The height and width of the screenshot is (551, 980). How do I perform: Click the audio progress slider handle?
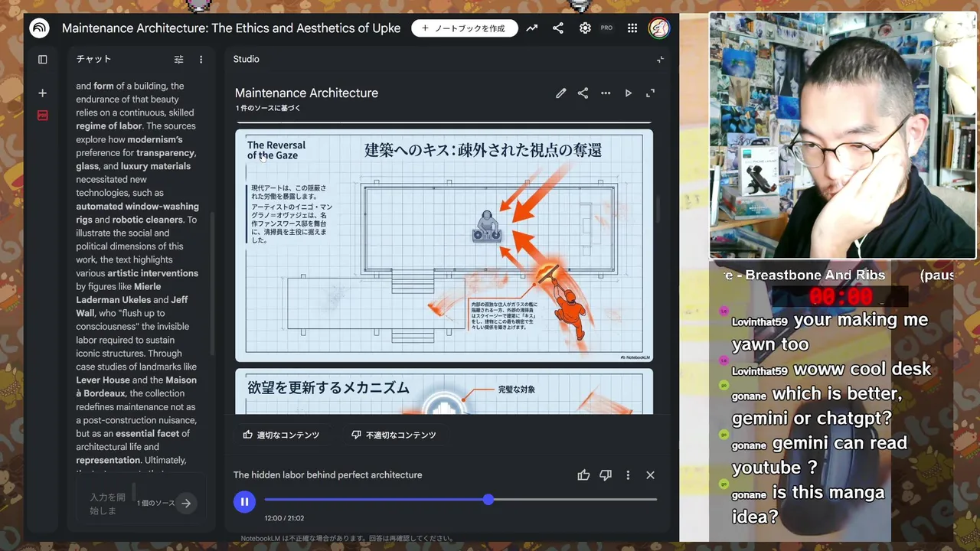pos(488,500)
